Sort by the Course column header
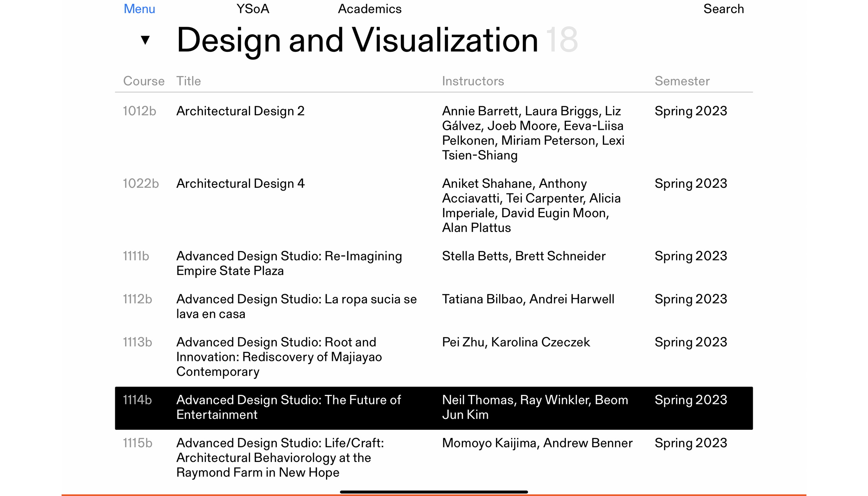868x496 pixels. [x=144, y=81]
